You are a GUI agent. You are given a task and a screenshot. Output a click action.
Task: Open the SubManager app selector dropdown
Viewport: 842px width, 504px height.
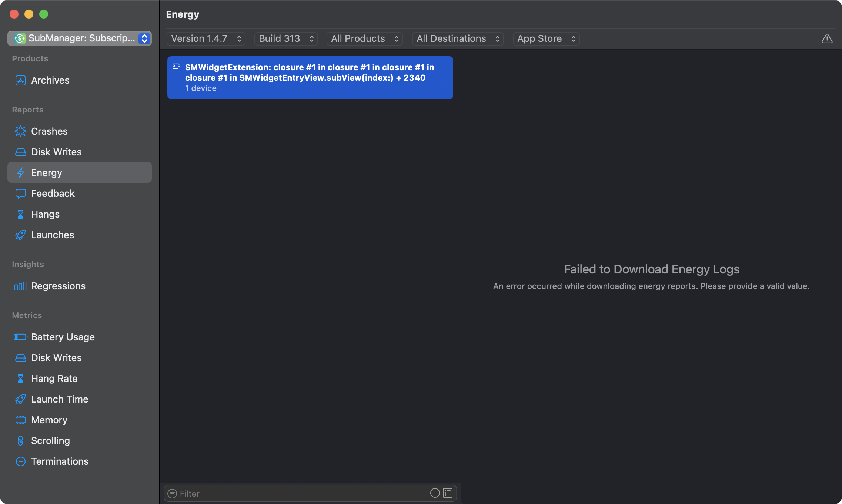coord(80,38)
